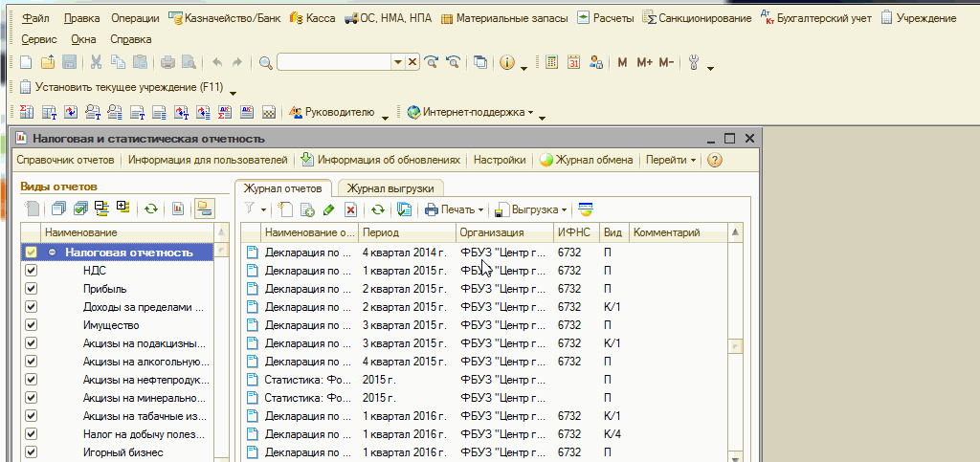Clear the search field with X button
This screenshot has height=462, width=980.
(412, 62)
